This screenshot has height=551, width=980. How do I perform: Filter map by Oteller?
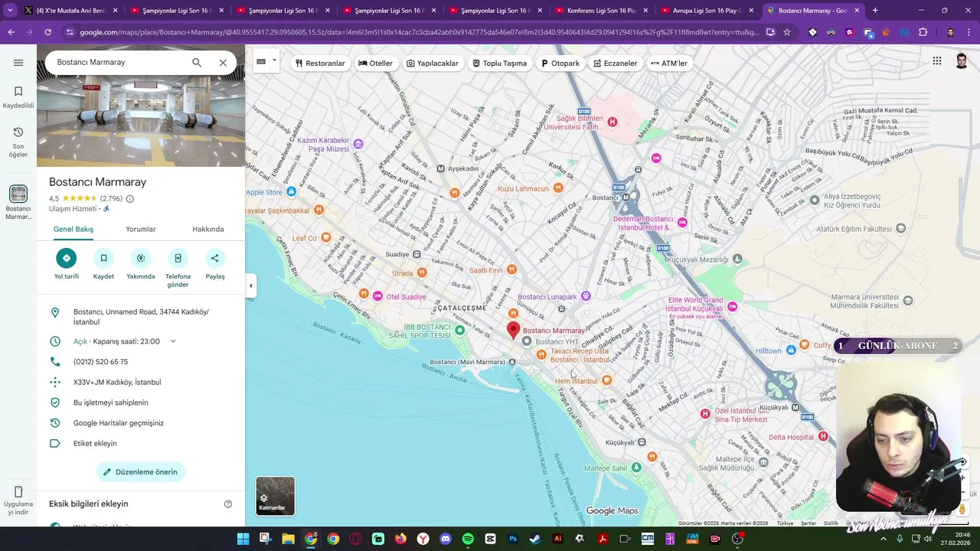pos(375,63)
